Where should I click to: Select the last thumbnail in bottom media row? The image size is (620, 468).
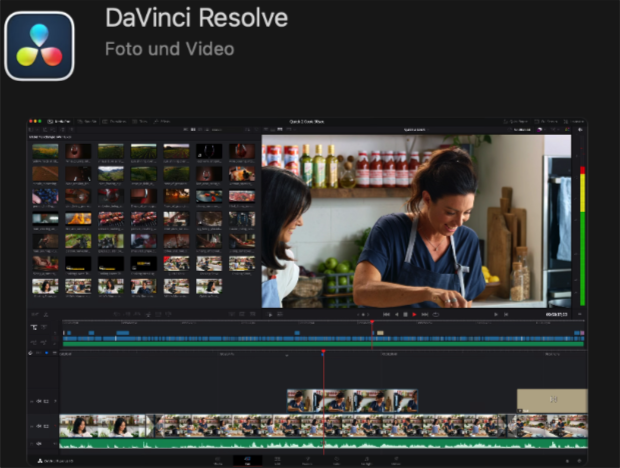[209, 286]
